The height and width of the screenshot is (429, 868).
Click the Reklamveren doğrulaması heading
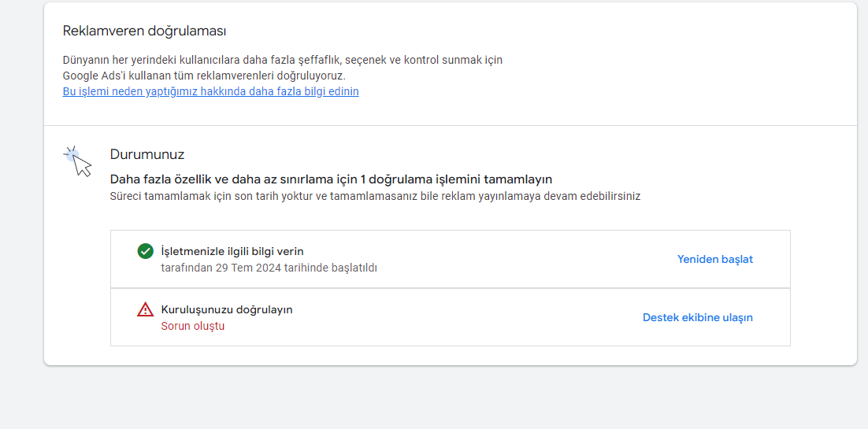[x=144, y=31]
